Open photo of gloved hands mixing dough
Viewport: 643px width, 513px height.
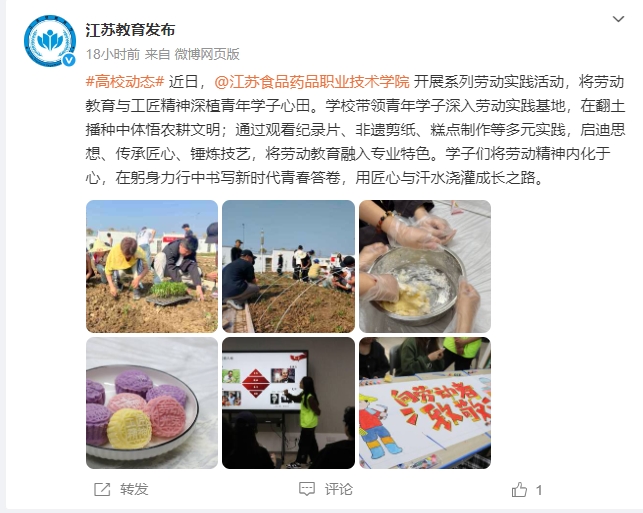point(425,266)
